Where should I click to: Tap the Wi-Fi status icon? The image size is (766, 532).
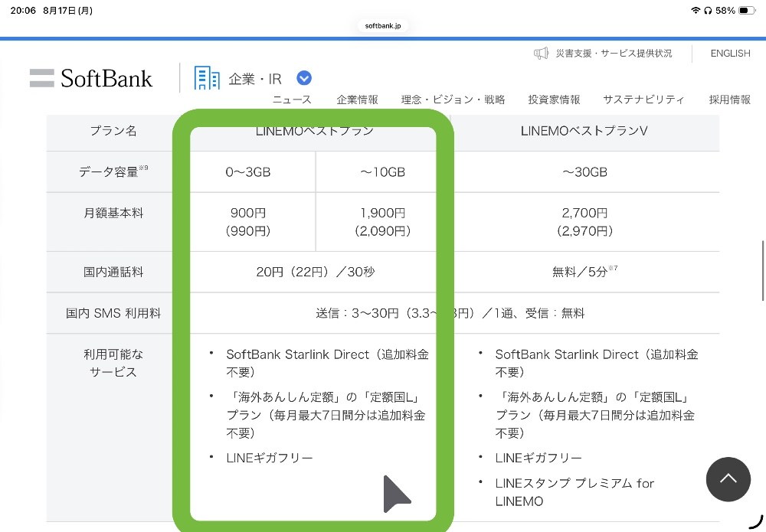pyautogui.click(x=696, y=10)
